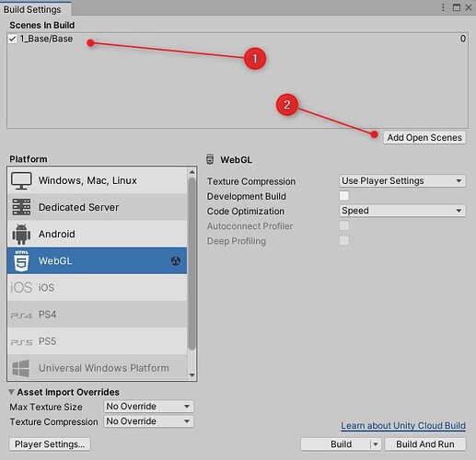Select the PS4 platform row
Screen dimensions: 476x460
(x=97, y=315)
